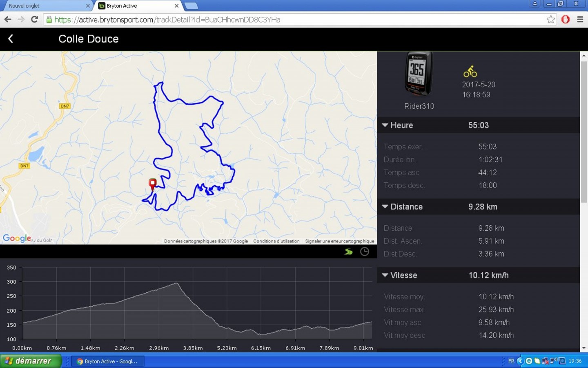The image size is (588, 368).
Task: Open a new tab with the tab button
Action: point(191,6)
